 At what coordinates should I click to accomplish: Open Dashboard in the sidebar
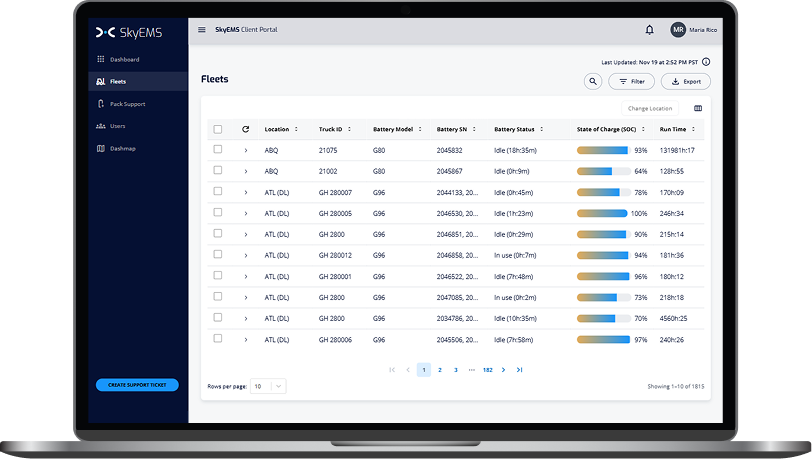(124, 59)
